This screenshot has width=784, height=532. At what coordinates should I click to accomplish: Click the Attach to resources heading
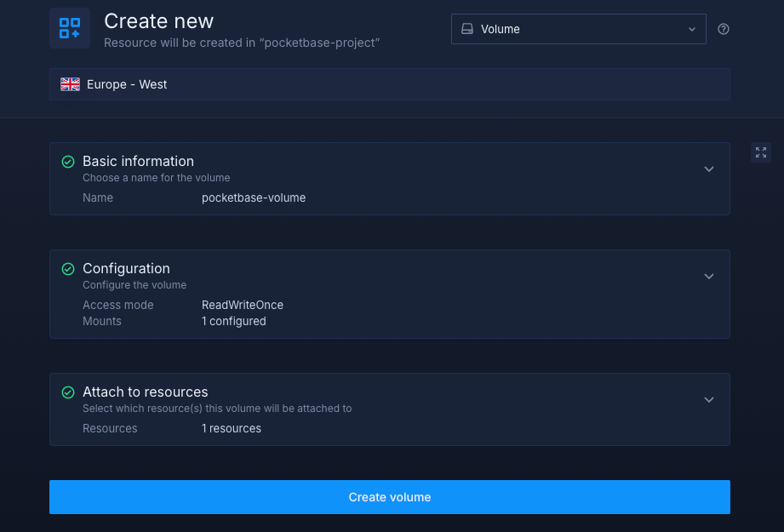point(145,392)
